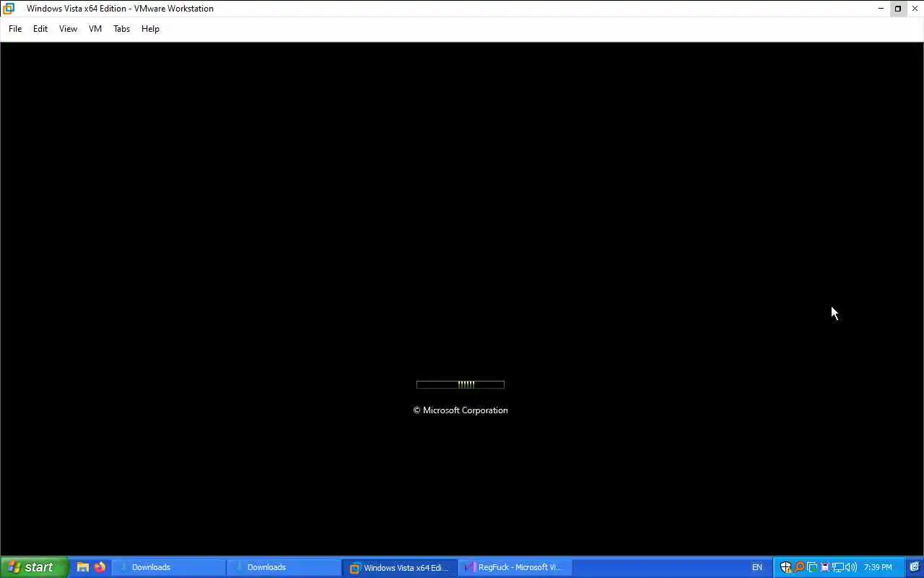The image size is (924, 578).
Task: Select the Windows Vista x64 Edition taskbar button
Action: pos(400,567)
